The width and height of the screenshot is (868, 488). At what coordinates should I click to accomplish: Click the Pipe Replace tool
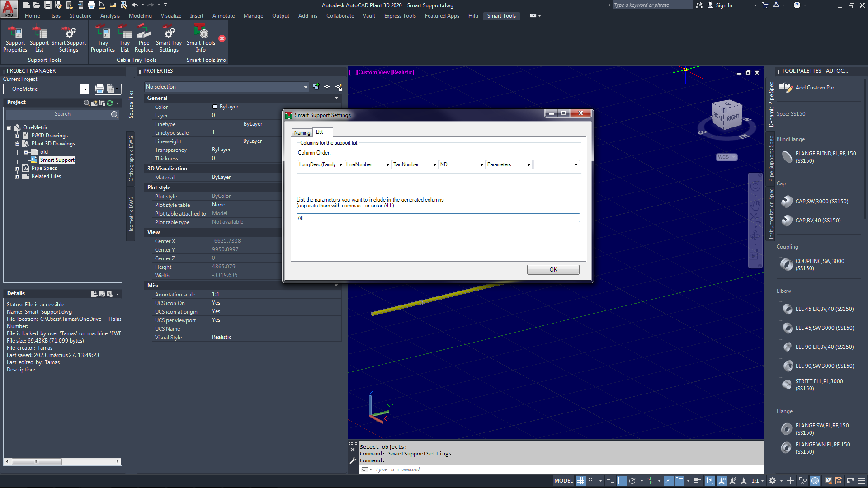pyautogui.click(x=144, y=39)
